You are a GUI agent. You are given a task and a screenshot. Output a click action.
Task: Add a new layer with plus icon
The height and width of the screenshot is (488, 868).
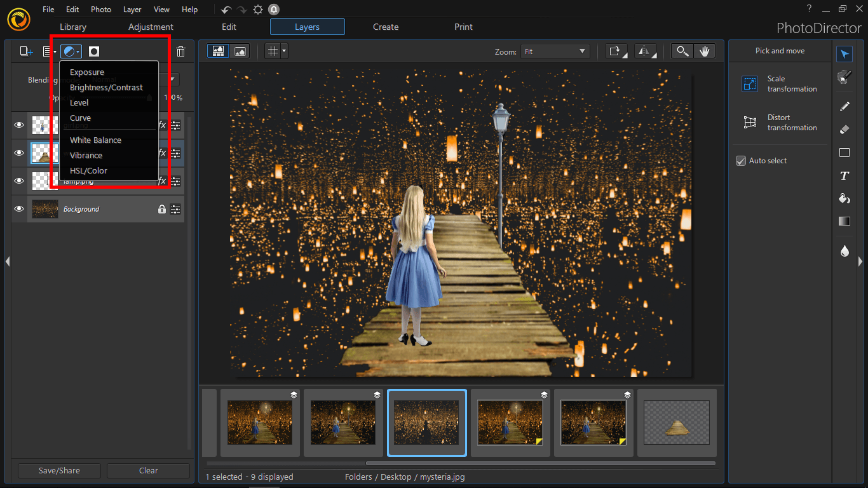coord(26,51)
